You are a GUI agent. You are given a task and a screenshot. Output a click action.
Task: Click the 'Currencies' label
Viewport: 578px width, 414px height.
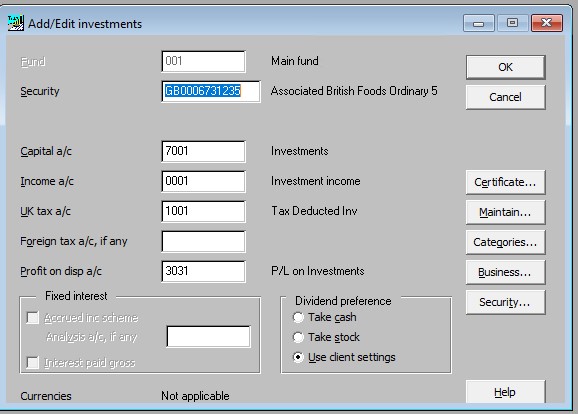pyautogui.click(x=46, y=396)
